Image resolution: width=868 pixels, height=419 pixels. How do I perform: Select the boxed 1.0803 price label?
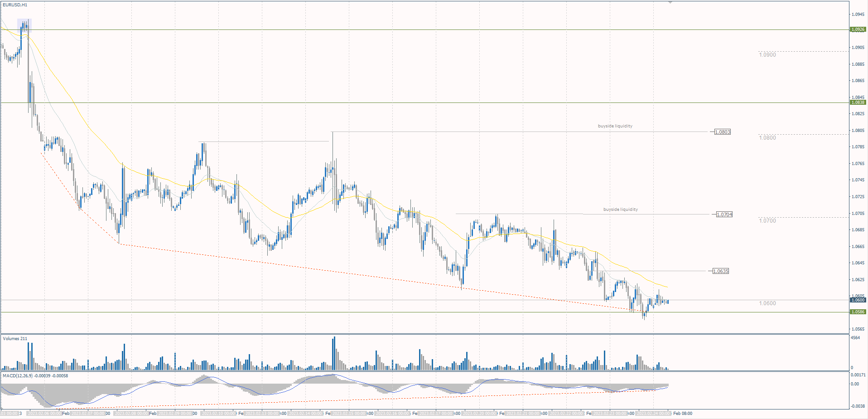coord(723,132)
